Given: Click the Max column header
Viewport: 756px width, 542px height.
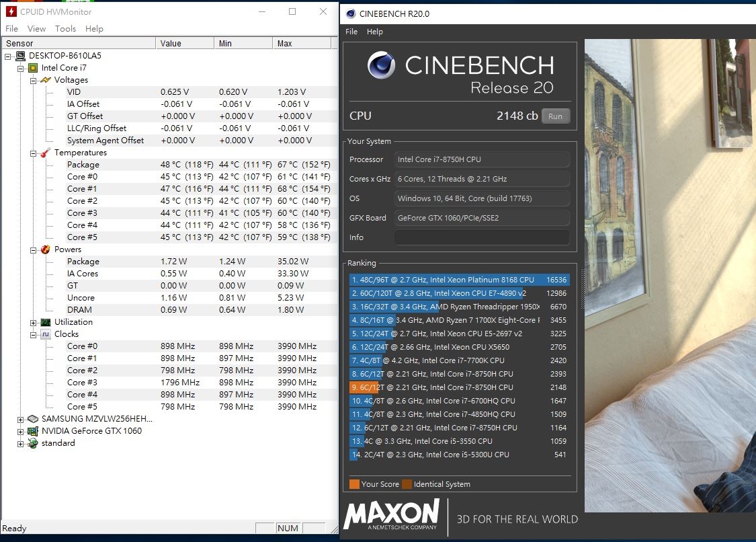Looking at the screenshot, I should (x=301, y=44).
